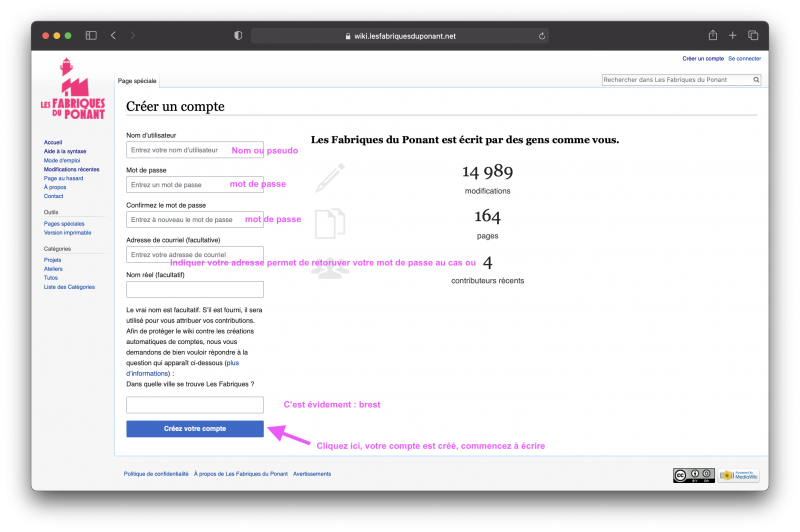The width and height of the screenshot is (800, 532).
Task: Click the contributeurs récents label
Action: pos(487,281)
